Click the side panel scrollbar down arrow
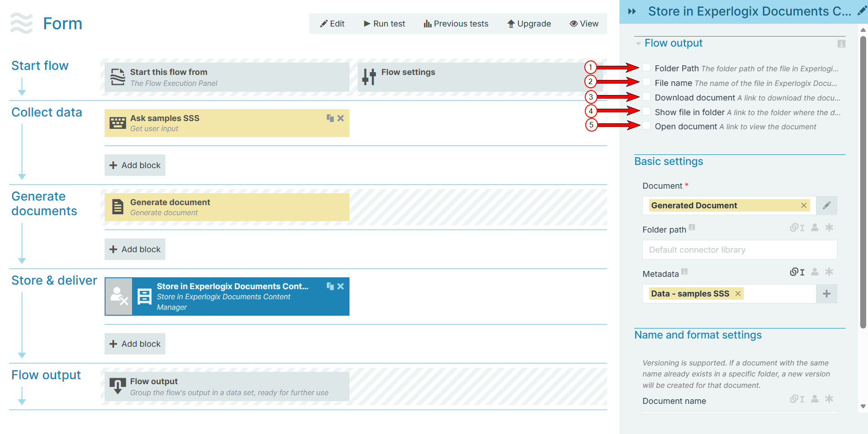This screenshot has height=434, width=868. [x=863, y=406]
